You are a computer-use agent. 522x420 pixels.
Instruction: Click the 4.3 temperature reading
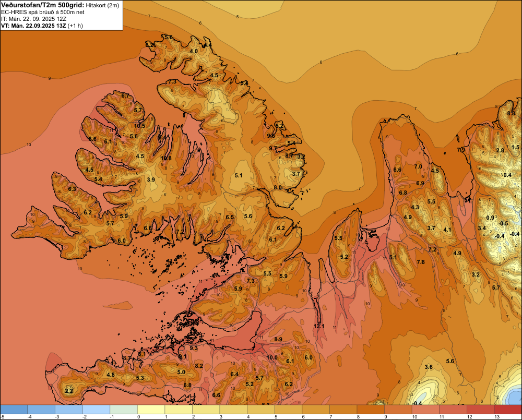coord(415,207)
